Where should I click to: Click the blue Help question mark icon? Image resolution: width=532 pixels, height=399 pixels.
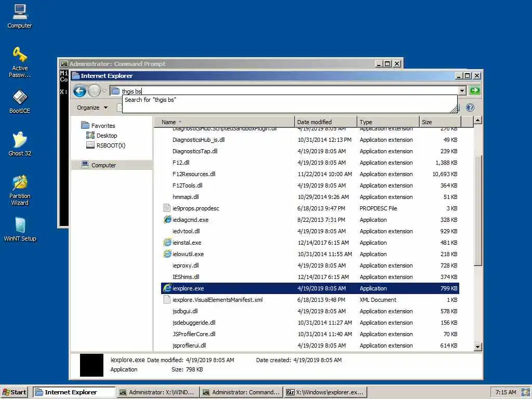coord(470,108)
